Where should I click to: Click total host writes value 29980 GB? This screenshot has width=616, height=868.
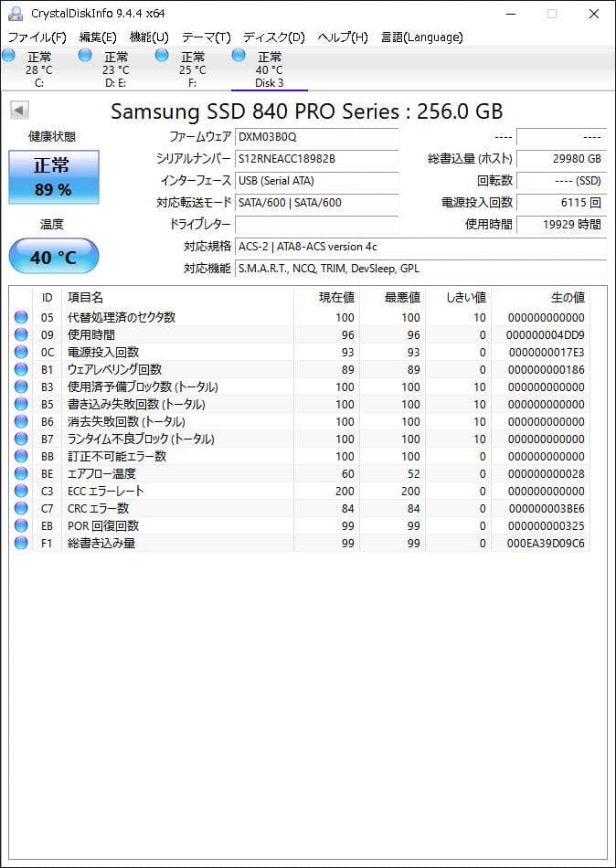(562, 159)
